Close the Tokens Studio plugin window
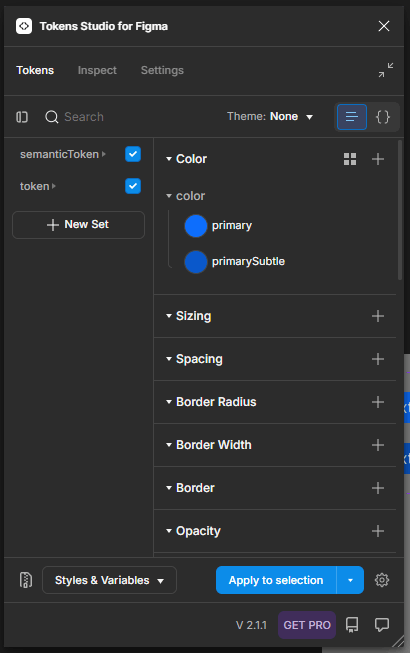 pyautogui.click(x=384, y=26)
